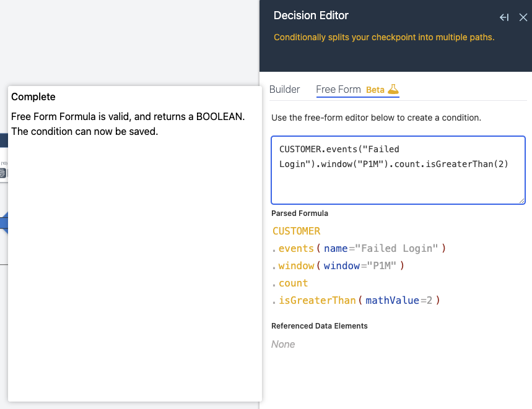The image size is (532, 409).
Task: Click the Decision Editor title
Action: point(311,15)
